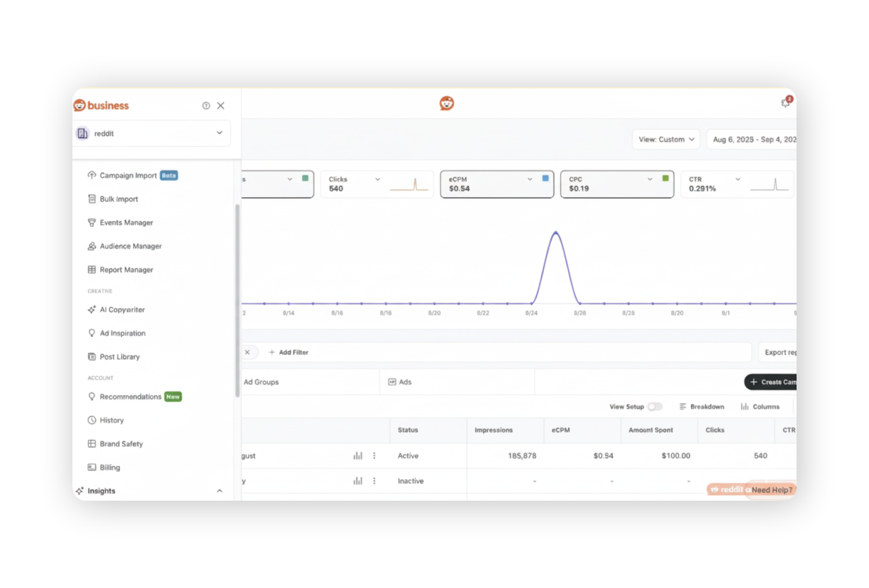Open the View: Custom dropdown
The height and width of the screenshot is (588, 869).
coord(666,139)
